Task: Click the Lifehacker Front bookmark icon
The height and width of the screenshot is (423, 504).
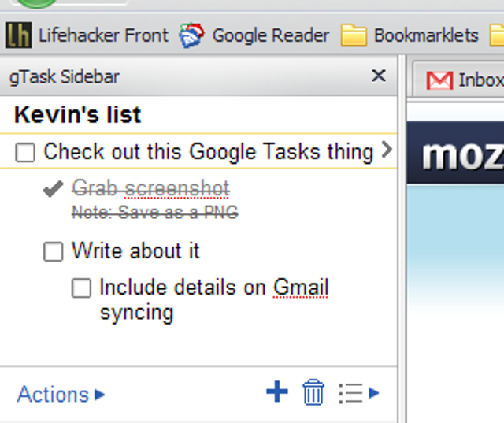Action: (19, 35)
